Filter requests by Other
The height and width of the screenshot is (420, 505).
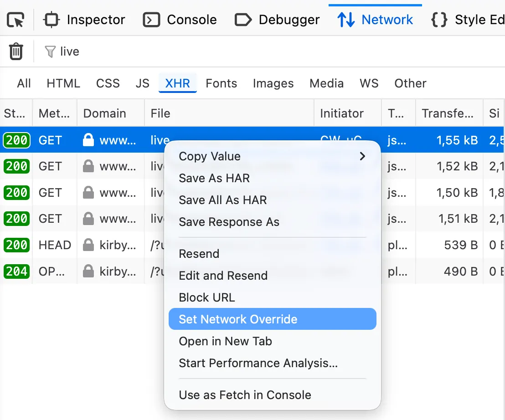click(x=410, y=83)
